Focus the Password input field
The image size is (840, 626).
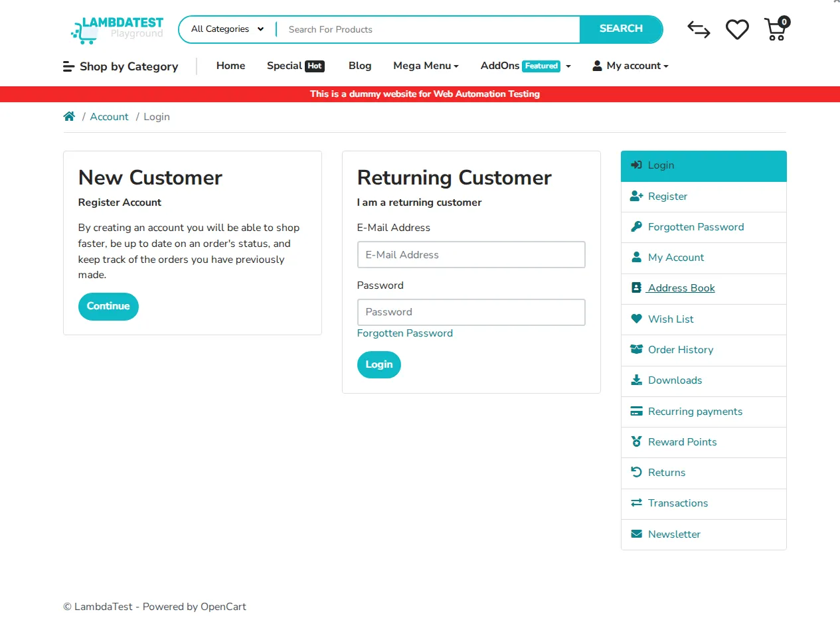point(471,312)
